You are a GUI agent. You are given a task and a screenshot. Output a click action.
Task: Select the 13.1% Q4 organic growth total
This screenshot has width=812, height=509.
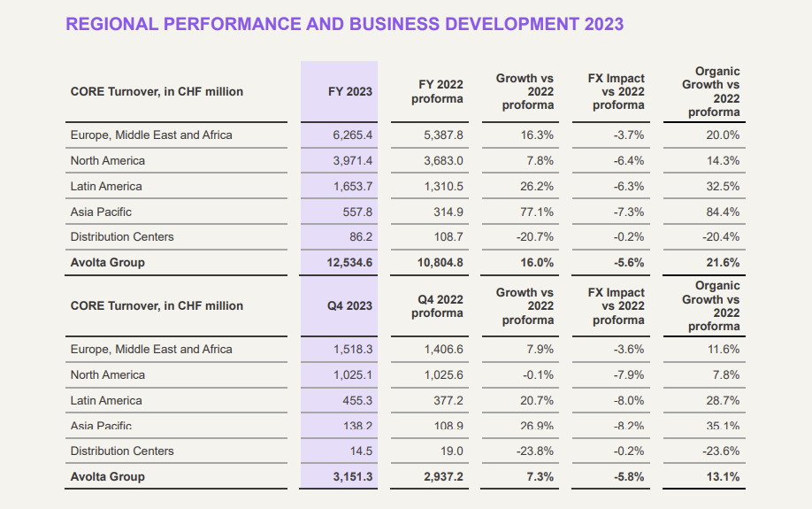(x=723, y=477)
